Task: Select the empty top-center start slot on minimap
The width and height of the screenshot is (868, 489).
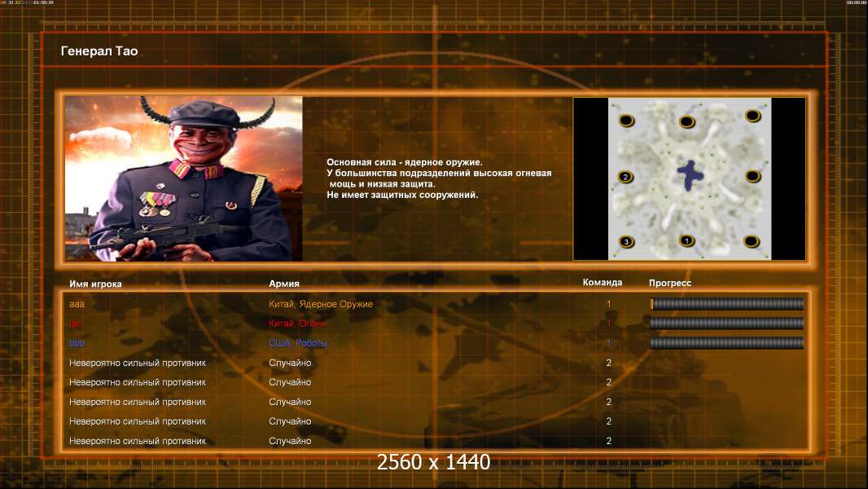Action: [686, 121]
